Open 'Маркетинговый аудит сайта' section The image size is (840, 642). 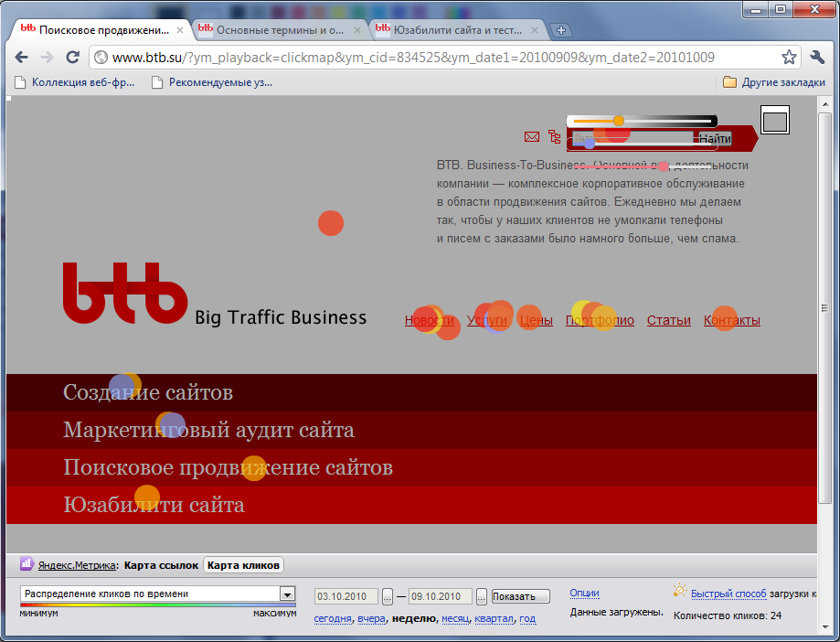pos(208,431)
